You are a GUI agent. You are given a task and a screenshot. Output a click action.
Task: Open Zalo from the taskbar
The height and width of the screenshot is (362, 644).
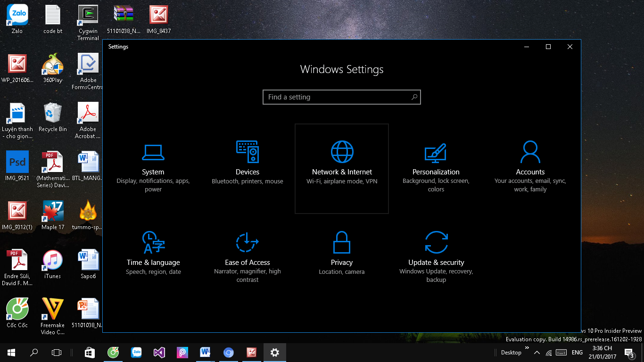click(136, 352)
